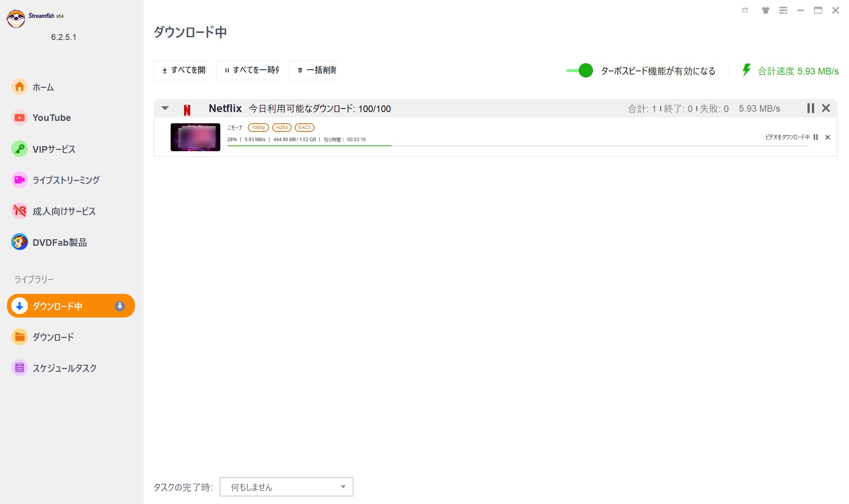This screenshot has width=849, height=504.
Task: Click the 6.2.5.1 version number
Action: (x=64, y=37)
